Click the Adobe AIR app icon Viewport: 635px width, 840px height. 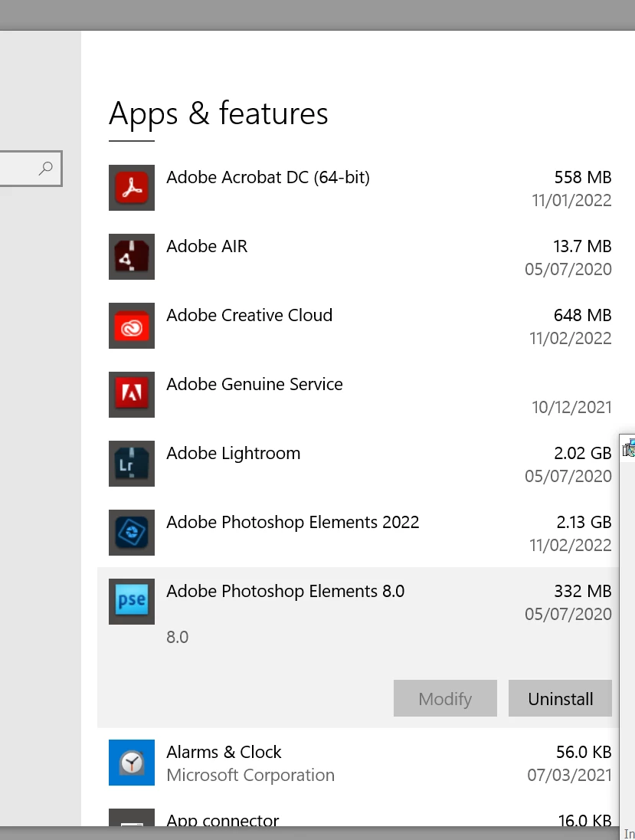(132, 257)
